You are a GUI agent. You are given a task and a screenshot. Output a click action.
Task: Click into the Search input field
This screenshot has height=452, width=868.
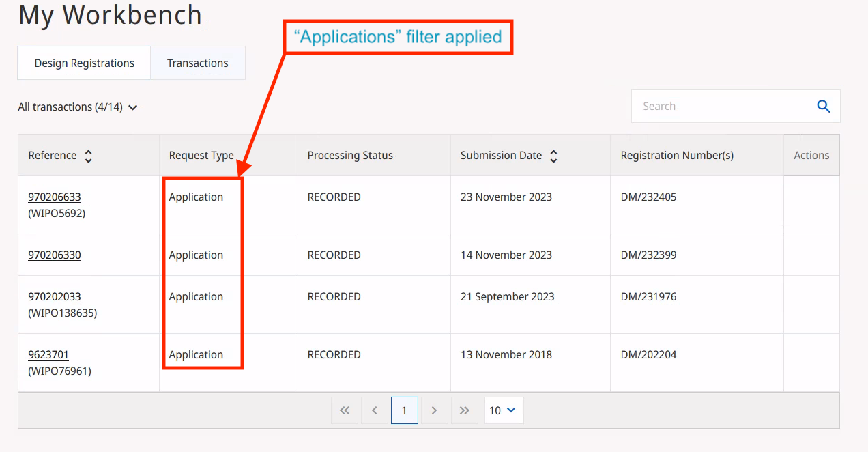pos(723,107)
